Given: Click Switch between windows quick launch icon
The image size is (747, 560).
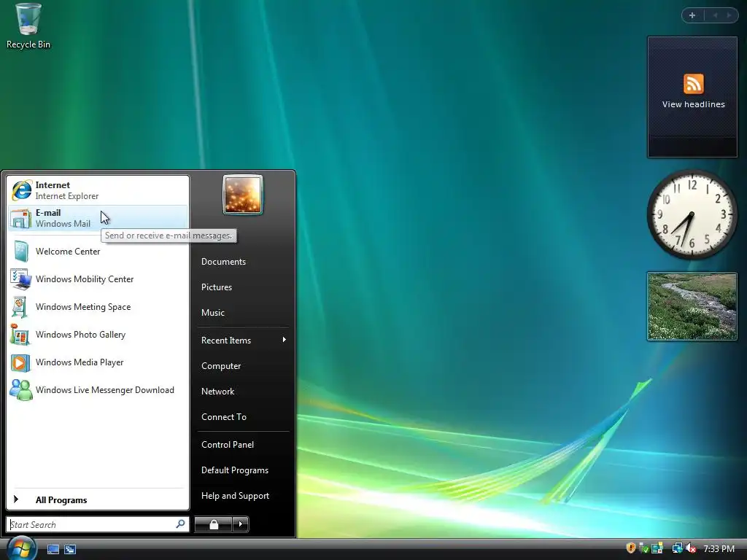Looking at the screenshot, I should pyautogui.click(x=70, y=550).
